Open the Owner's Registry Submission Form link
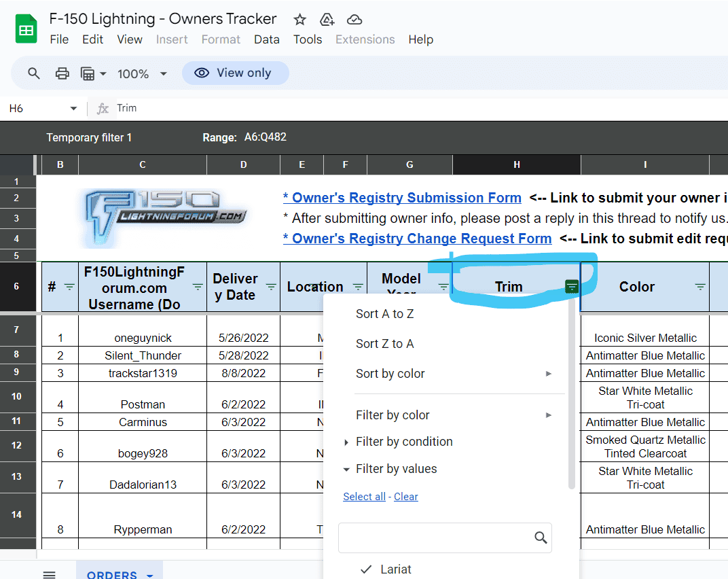 (x=402, y=198)
